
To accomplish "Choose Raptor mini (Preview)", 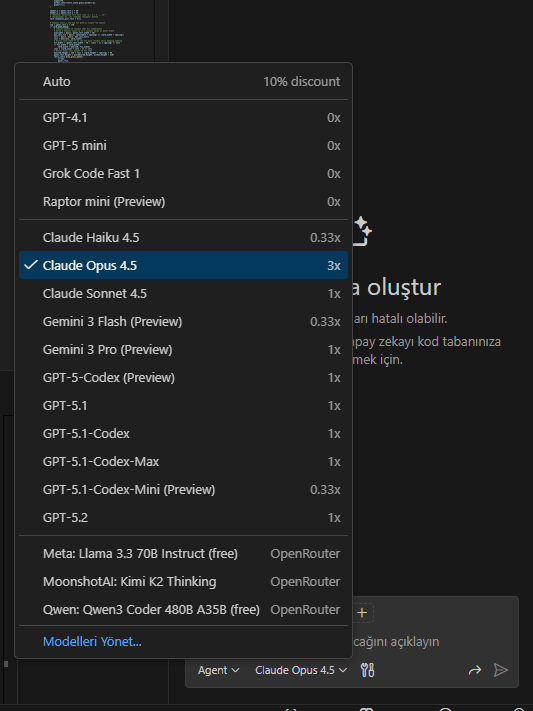I will pyautogui.click(x=183, y=202).
